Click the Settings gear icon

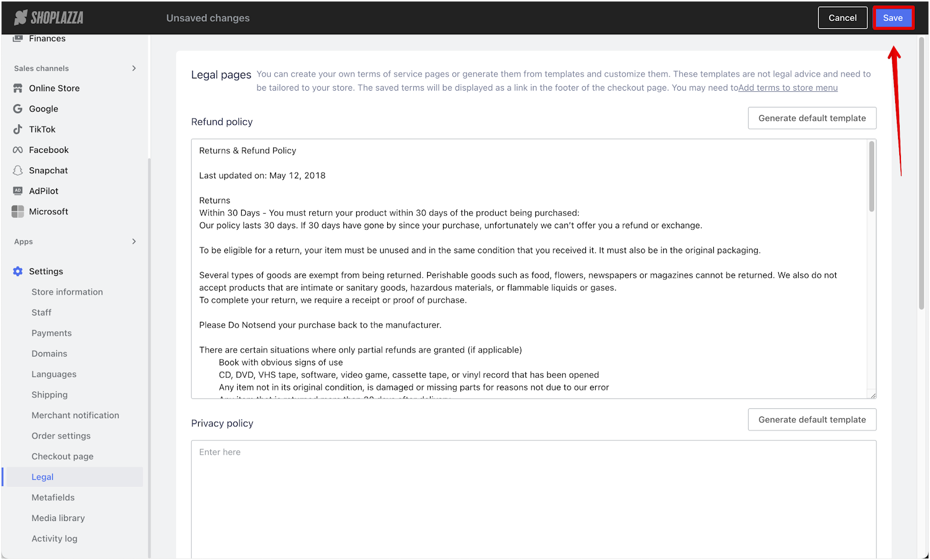[18, 271]
